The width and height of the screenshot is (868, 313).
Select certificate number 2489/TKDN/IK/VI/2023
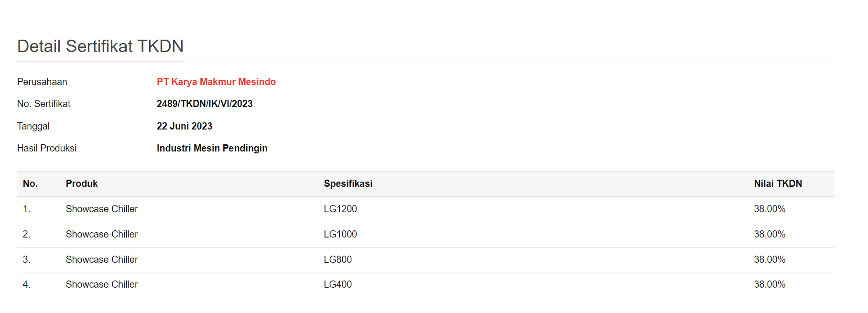click(x=205, y=104)
